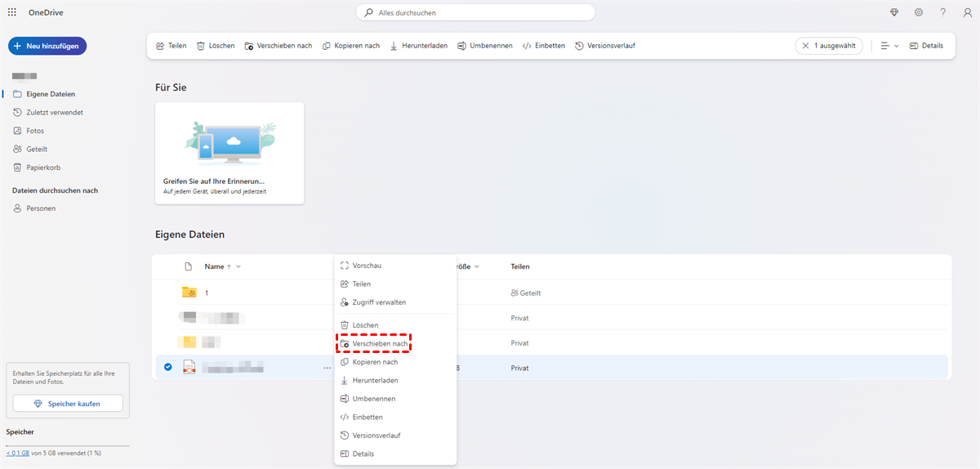This screenshot has width=980, height=469.
Task: Click the three dots on selected row
Action: (x=327, y=368)
